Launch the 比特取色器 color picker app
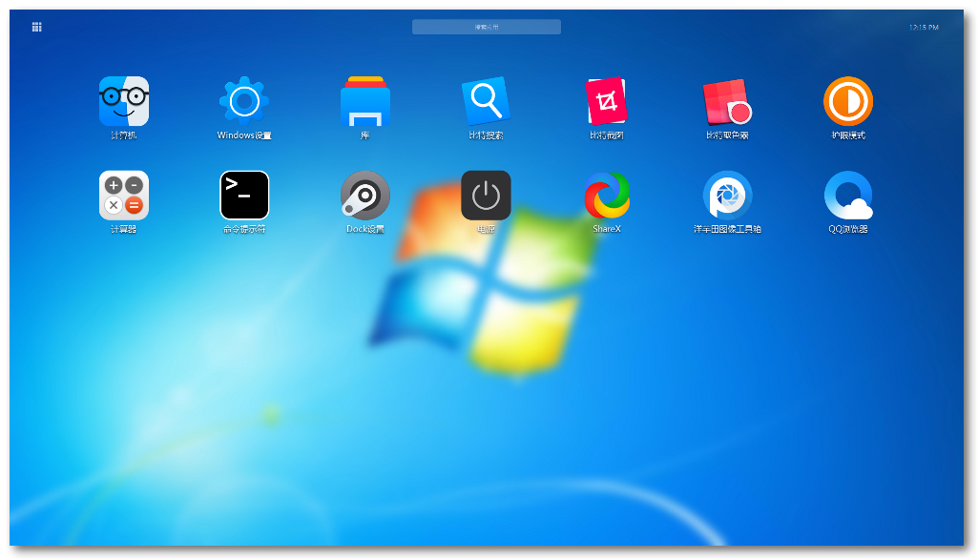The height and width of the screenshot is (560, 978). tap(728, 100)
